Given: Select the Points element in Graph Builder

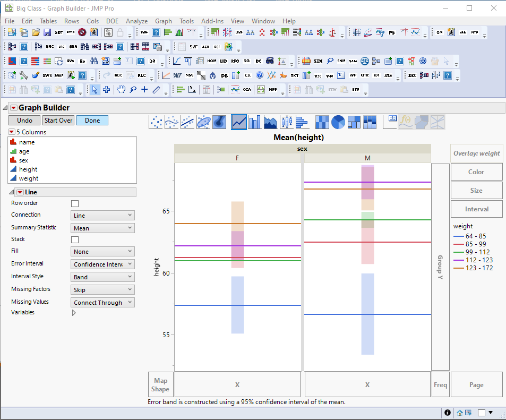Looking at the screenshot, I should (x=156, y=122).
